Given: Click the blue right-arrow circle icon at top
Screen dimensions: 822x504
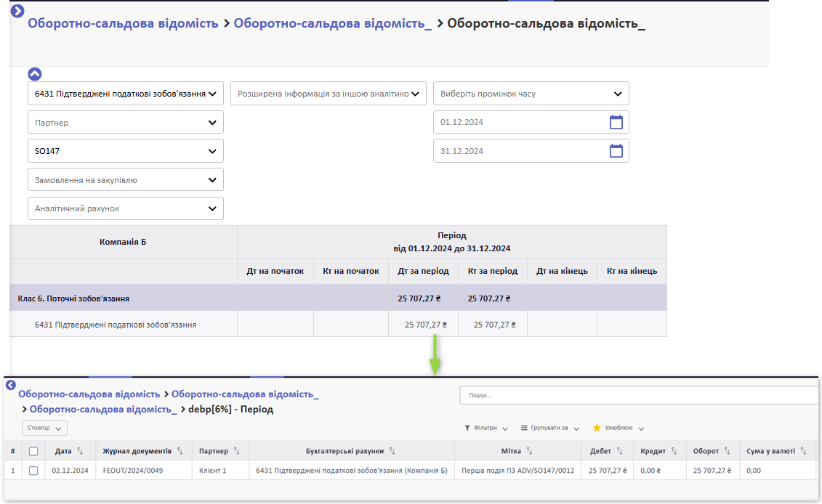Looking at the screenshot, I should (17, 10).
